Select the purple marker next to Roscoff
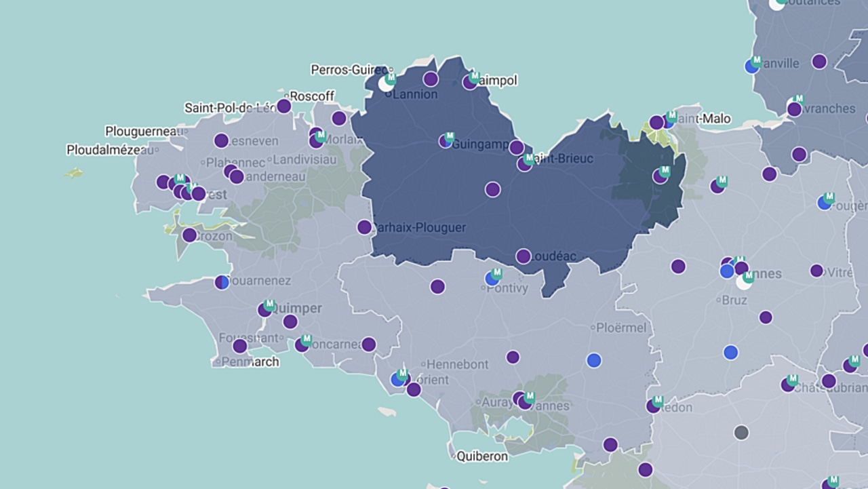Viewport: 868px width, 489px height. pos(284,106)
